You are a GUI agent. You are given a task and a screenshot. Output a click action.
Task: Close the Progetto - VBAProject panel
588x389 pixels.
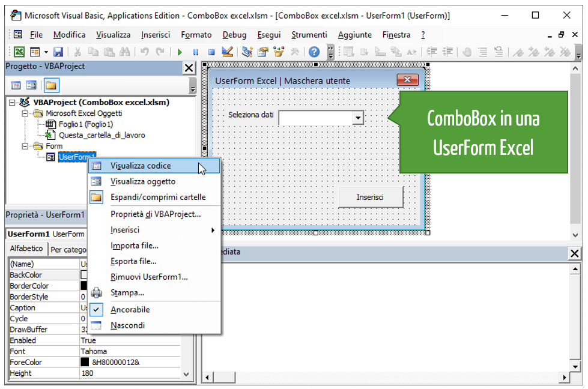tap(189, 68)
